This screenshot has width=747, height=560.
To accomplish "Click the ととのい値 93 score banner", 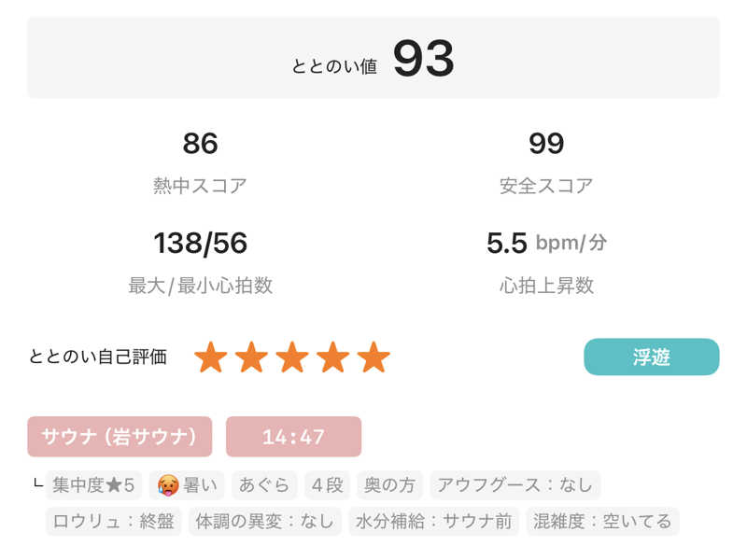I will [373, 58].
